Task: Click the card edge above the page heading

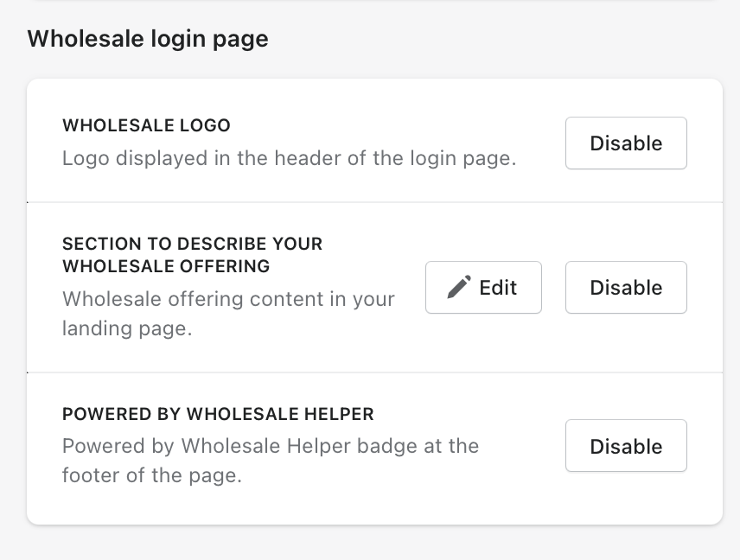Action: pyautogui.click(x=374, y=2)
